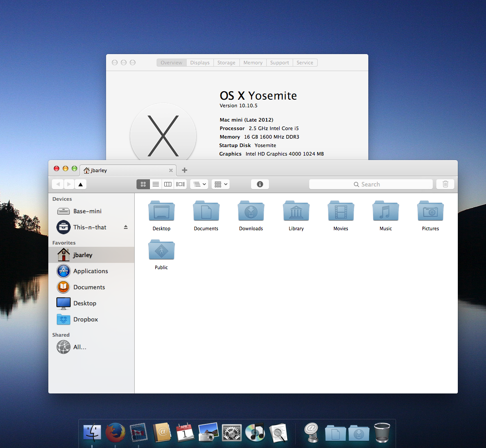Open System Preferences in Dock
The width and height of the screenshot is (486, 448).
231,432
